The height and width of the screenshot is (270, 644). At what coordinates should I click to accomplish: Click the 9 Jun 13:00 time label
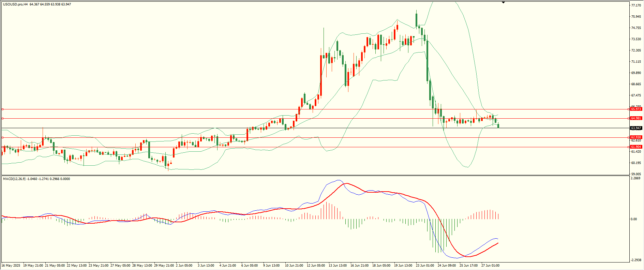[271, 266]
